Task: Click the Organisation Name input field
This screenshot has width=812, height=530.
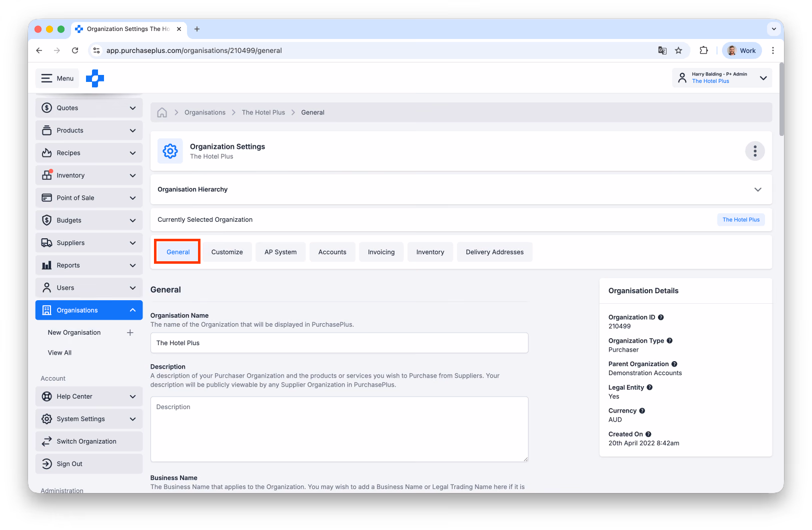Action: (x=339, y=343)
